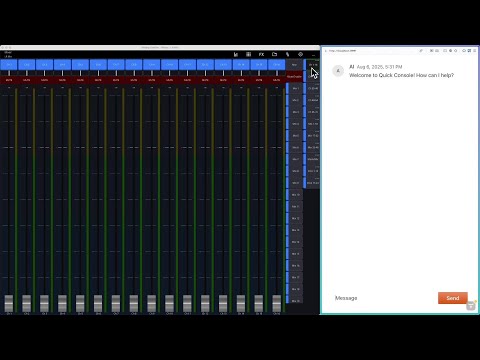Select Mix 1 in the mix list

tap(295, 88)
